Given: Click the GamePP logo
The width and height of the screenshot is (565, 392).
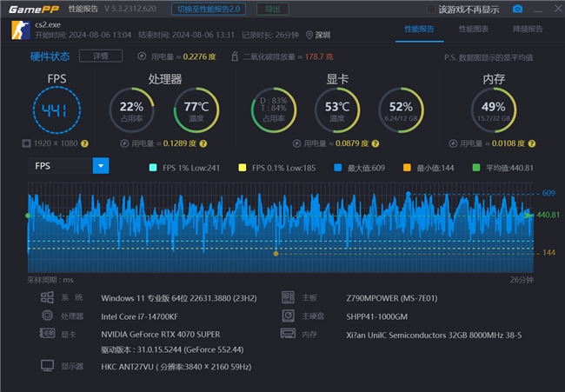Looking at the screenshot, I should [x=34, y=10].
